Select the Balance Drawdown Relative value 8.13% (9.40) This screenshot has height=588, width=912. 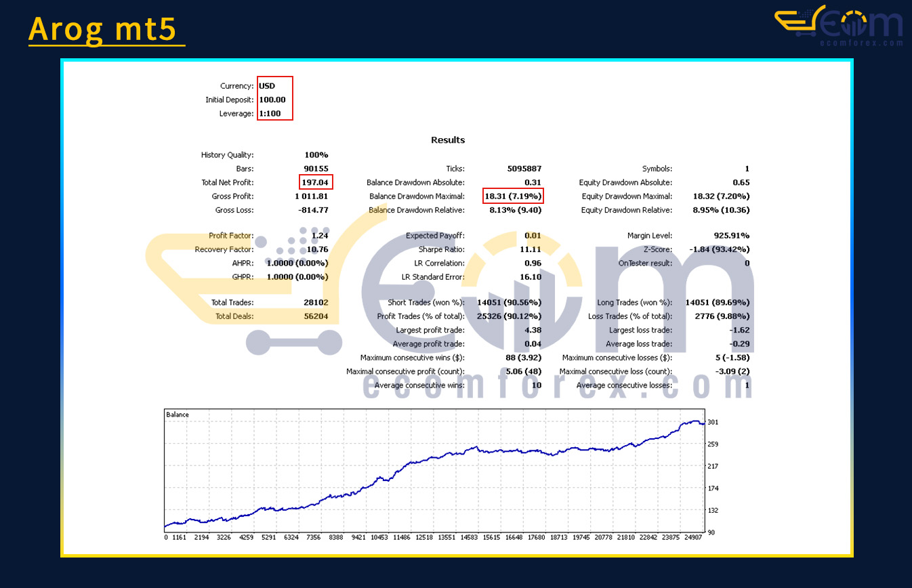tap(515, 210)
